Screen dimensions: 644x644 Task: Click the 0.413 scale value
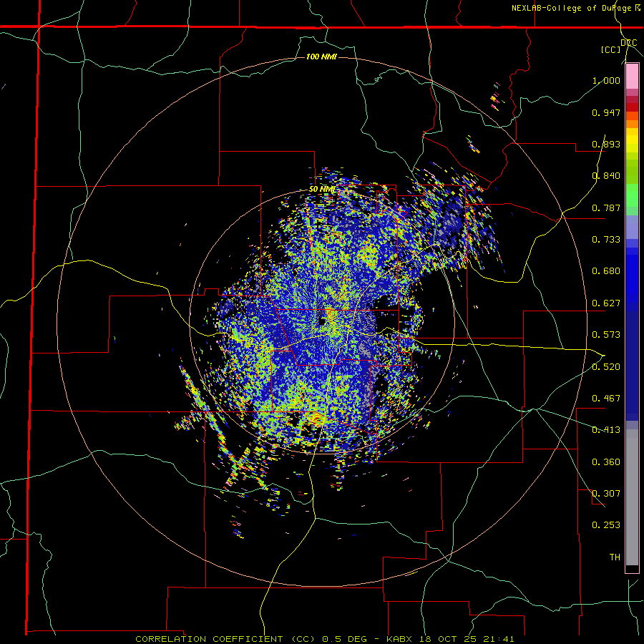tap(606, 430)
